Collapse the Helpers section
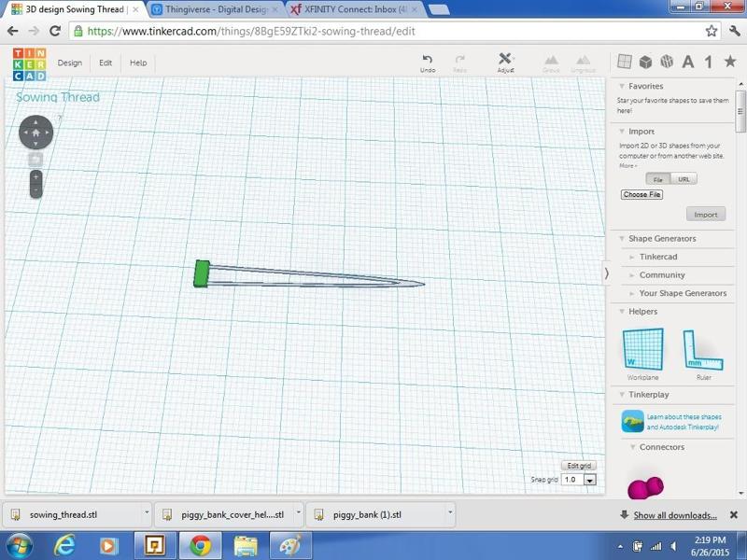 [621, 311]
